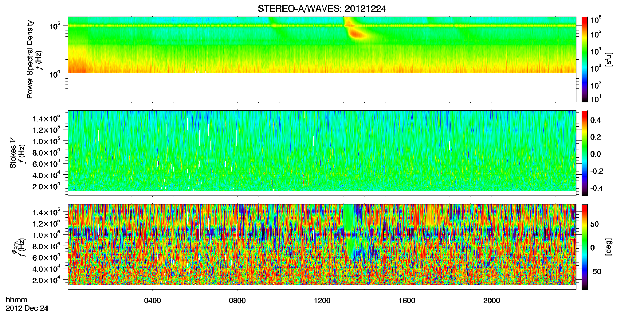Click the "[deg]" unit label
Screen dimensions: 644x332
(608, 247)
